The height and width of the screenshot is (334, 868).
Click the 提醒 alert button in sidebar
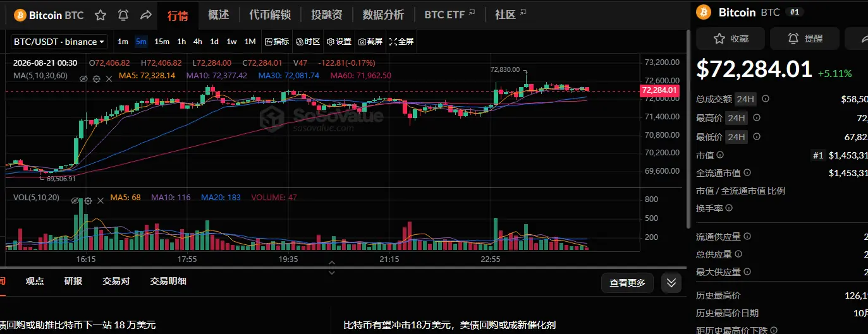tap(805, 39)
